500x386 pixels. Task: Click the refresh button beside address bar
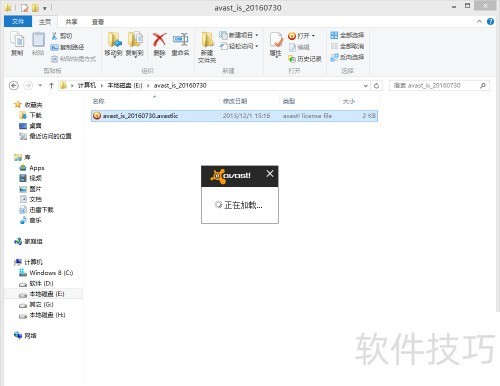coord(376,86)
